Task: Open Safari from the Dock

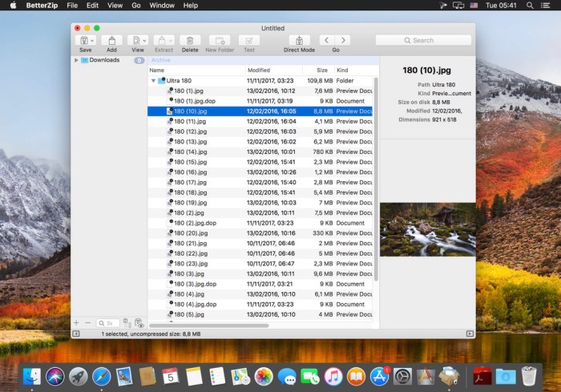Action: tap(101, 375)
